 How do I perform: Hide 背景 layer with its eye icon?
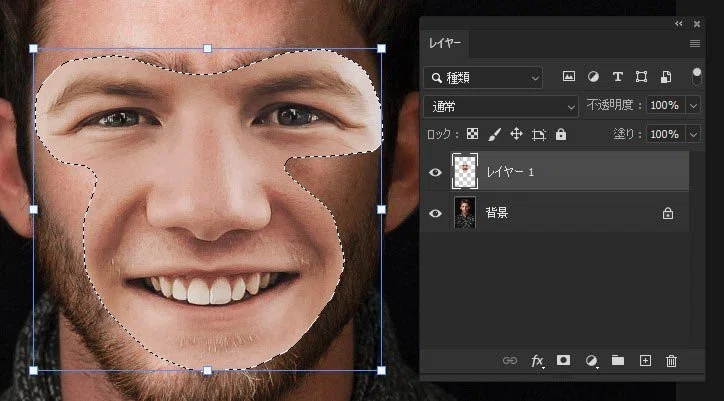click(x=435, y=213)
